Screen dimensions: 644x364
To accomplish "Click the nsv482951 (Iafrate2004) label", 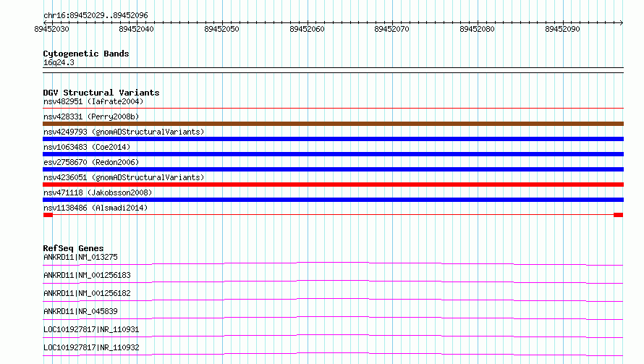I will tap(93, 101).
